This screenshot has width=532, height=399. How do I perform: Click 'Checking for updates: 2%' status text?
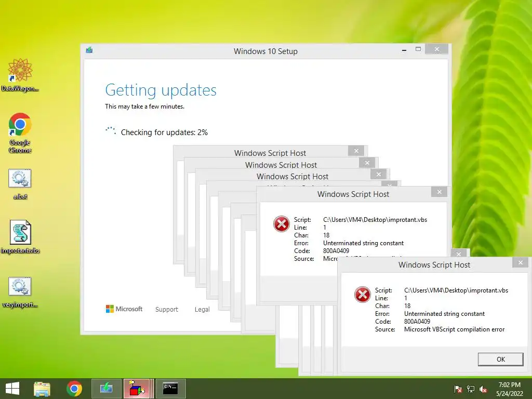[164, 132]
